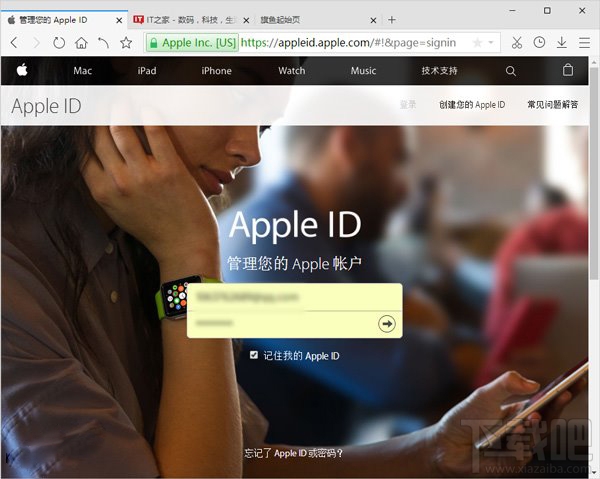Click the 忘记了 Apple ID 或密码 link

coord(293,453)
